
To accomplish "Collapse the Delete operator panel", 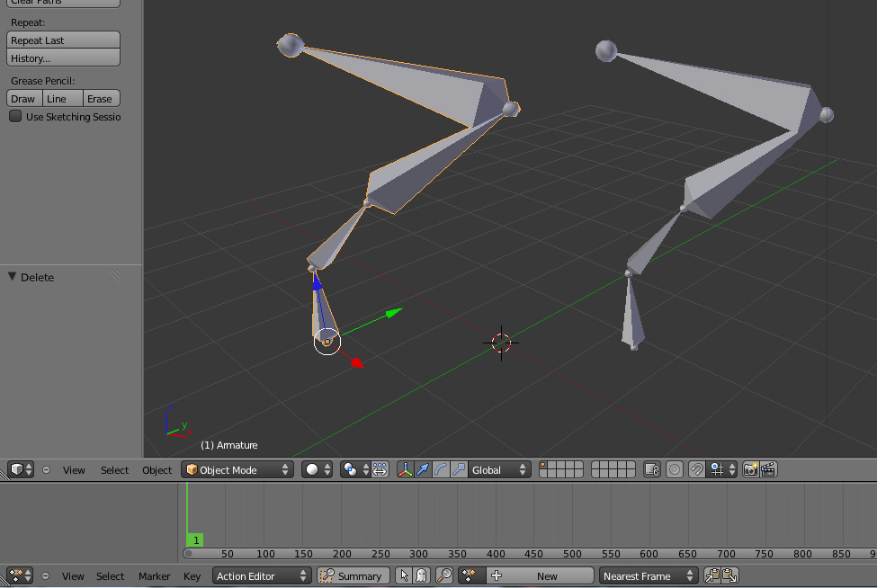I will 13,277.
